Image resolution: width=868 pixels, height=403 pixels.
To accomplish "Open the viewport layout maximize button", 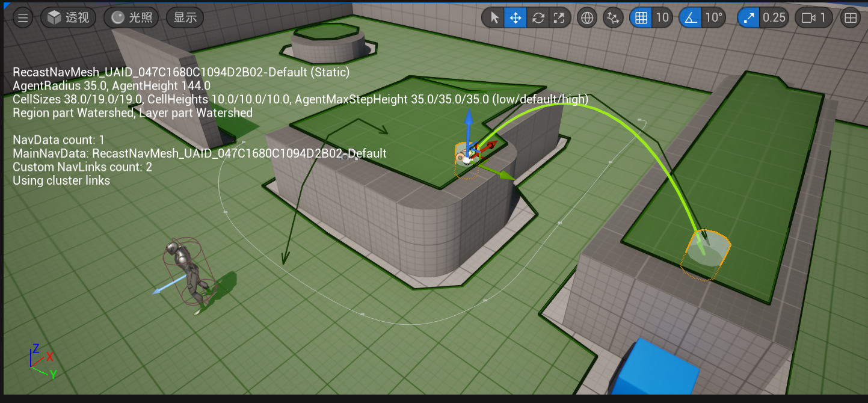I will point(851,17).
